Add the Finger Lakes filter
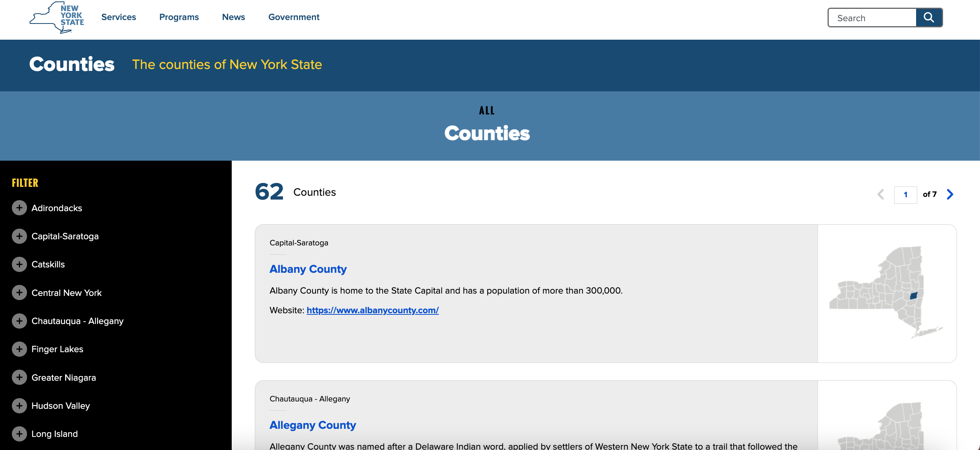Screen dimensions: 980x450 tap(19, 349)
